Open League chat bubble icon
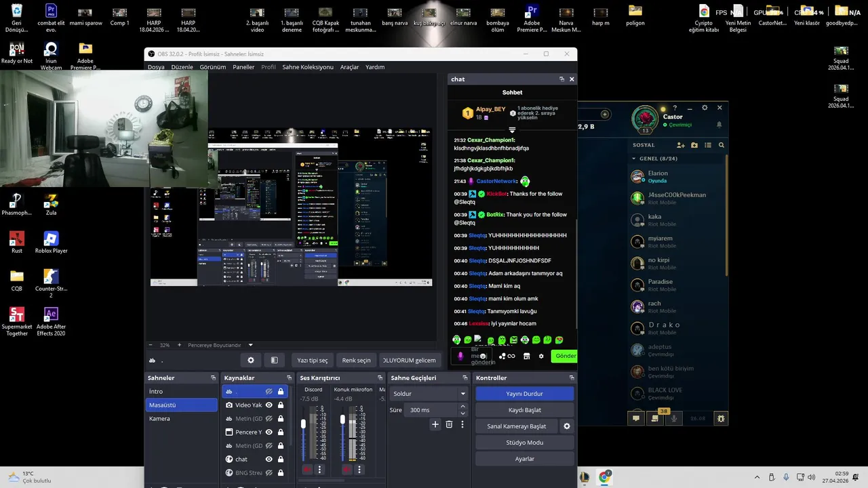 click(x=636, y=419)
